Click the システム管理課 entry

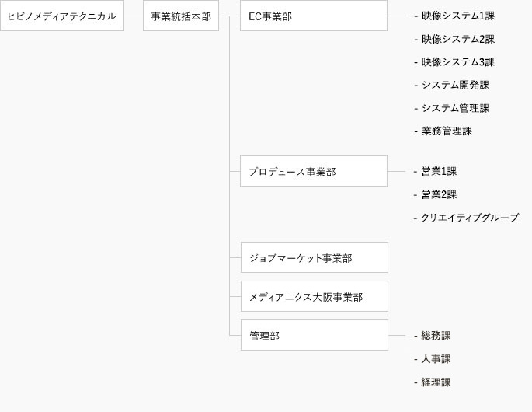(455, 108)
